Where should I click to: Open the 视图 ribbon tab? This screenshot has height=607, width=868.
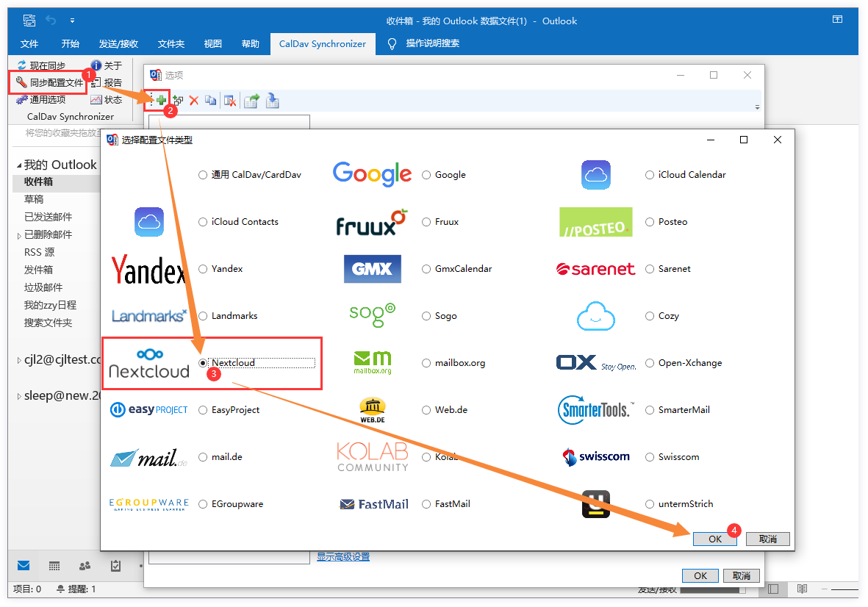pyautogui.click(x=212, y=43)
